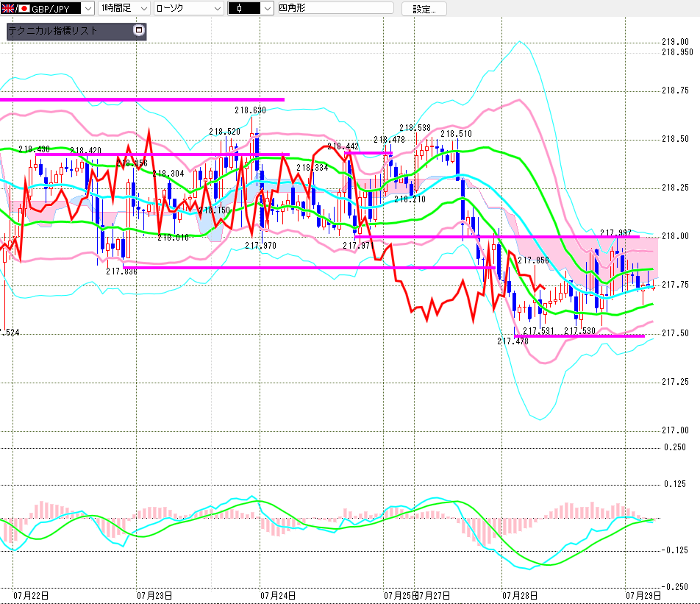700x604 pixels.
Task: Click the 四角形 shape field
Action: [336, 8]
